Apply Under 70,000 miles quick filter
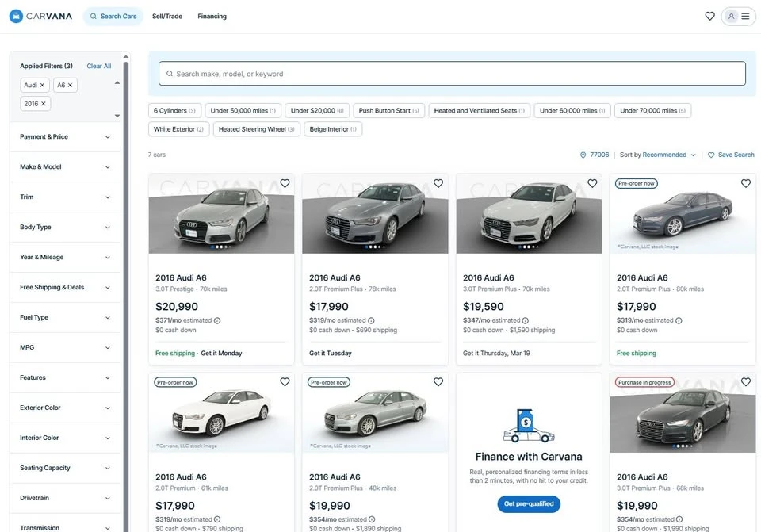Viewport: 761px width, 532px height. tap(652, 111)
